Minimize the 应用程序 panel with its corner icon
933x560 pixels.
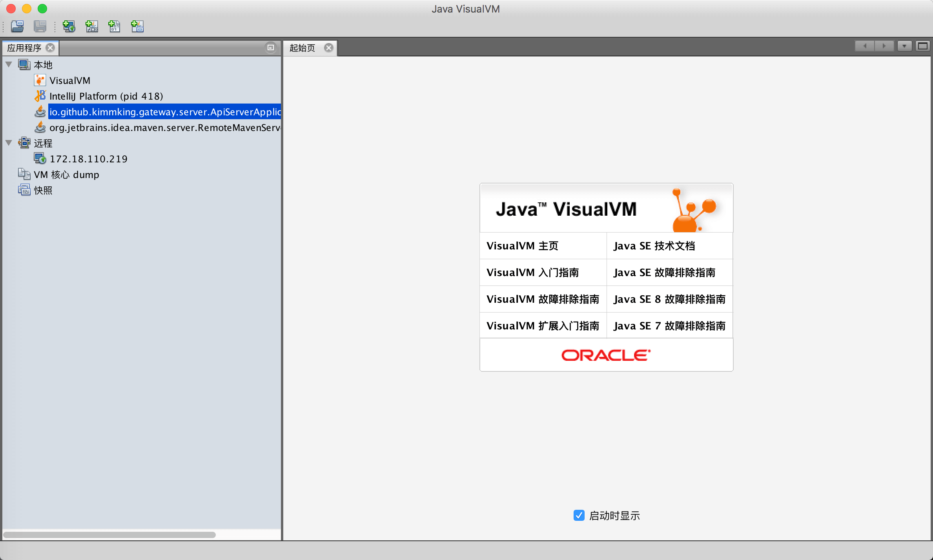(x=270, y=47)
